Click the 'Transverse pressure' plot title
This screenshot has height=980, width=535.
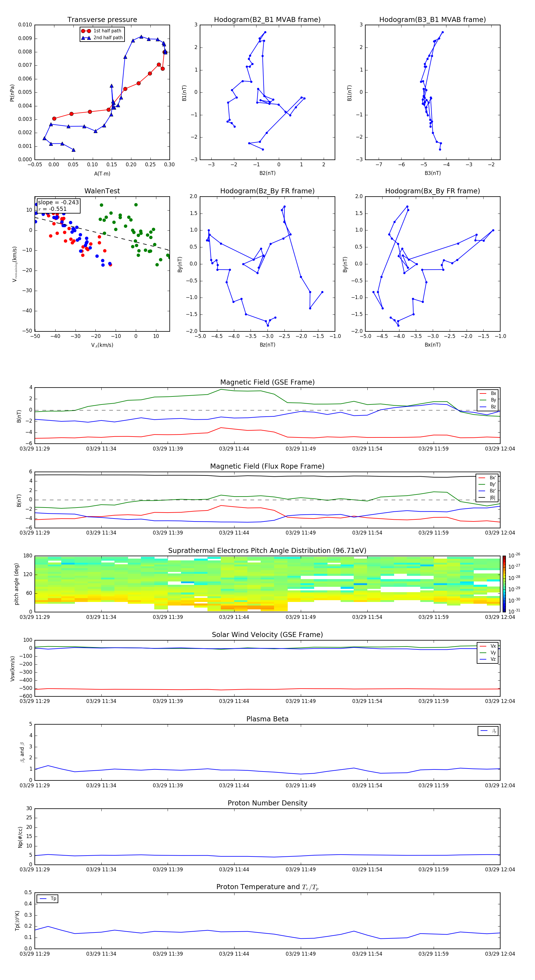coord(102,19)
